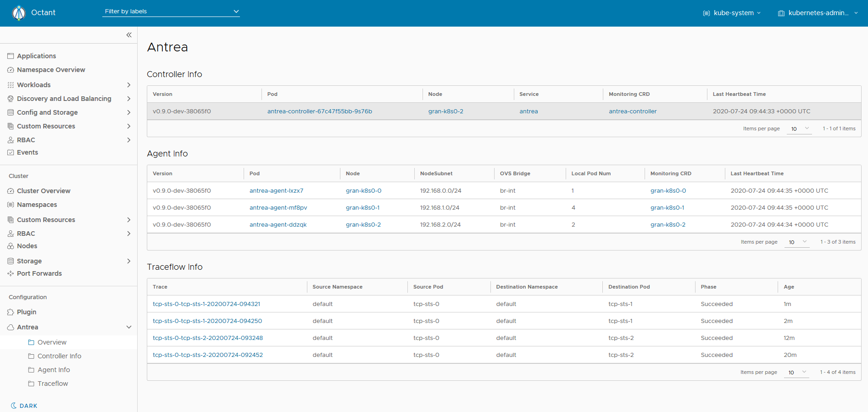Click the Cluster Overview icon

(11, 191)
